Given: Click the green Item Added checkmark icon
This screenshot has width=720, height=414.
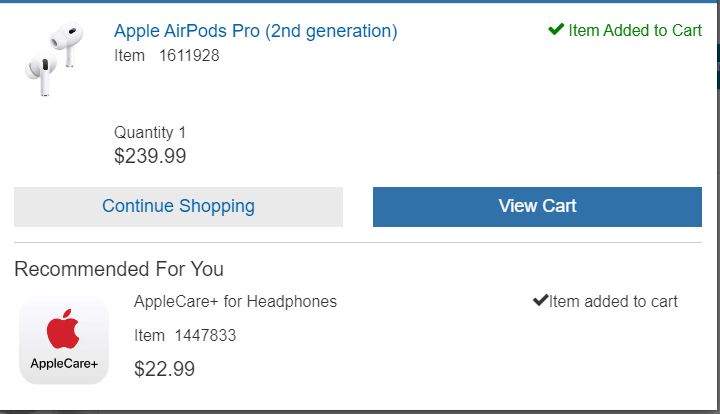Looking at the screenshot, I should 556,30.
